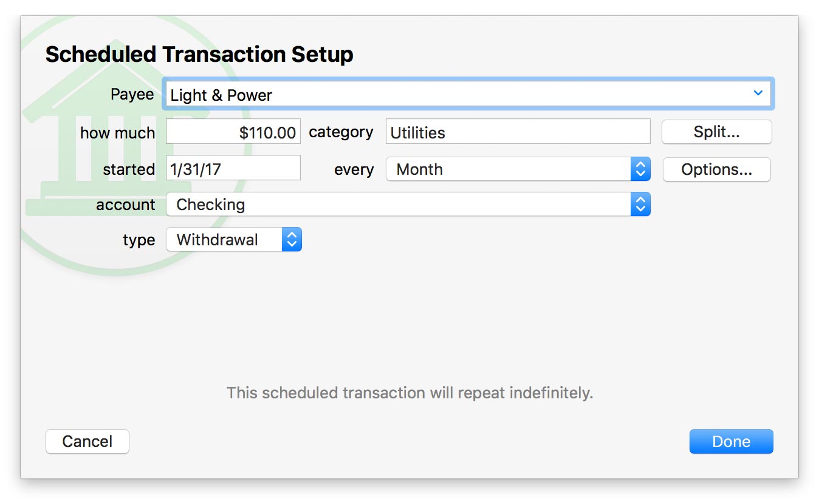This screenshot has width=819, height=504.
Task: Open the Checking account dropdown
Action: tap(408, 205)
